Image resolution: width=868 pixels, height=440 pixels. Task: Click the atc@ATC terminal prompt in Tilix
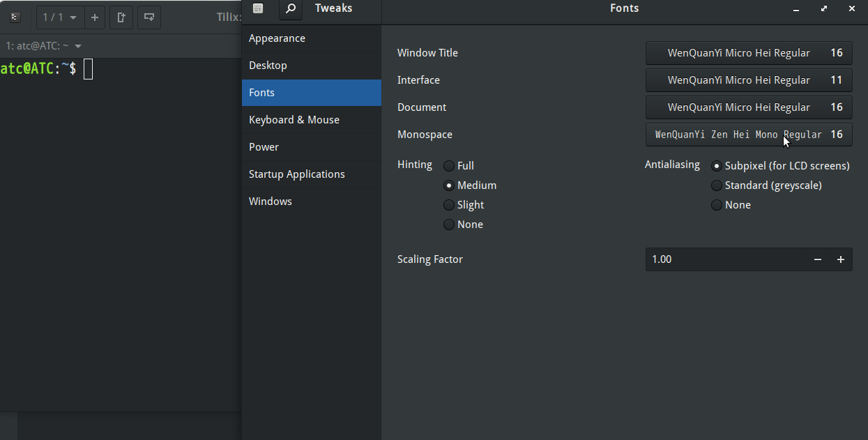point(38,68)
